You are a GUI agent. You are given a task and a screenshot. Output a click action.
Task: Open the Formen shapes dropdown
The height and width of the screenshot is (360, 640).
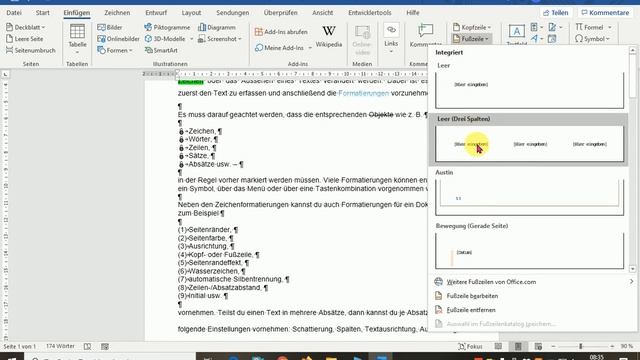pyautogui.click(x=115, y=50)
